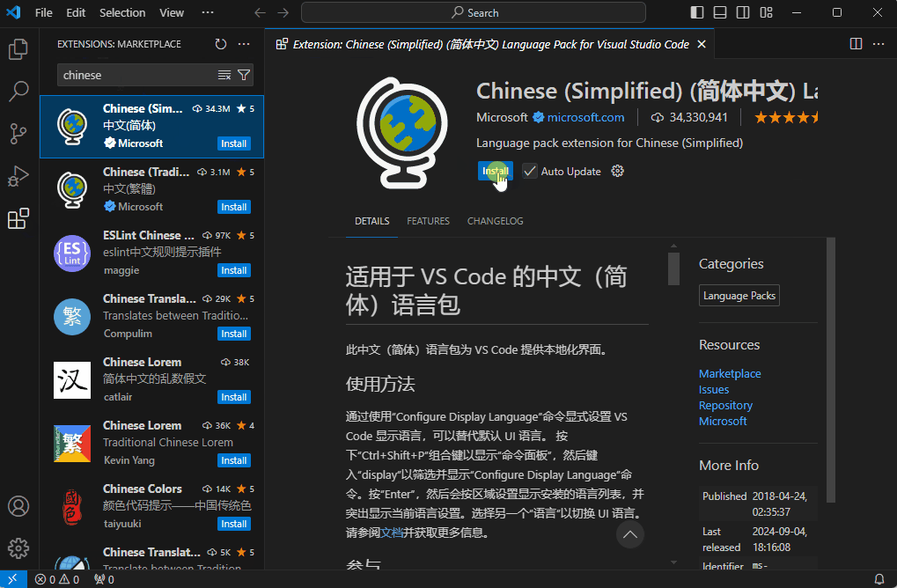Refresh the Extensions Marketplace list
This screenshot has height=588, width=897.
[x=220, y=43]
